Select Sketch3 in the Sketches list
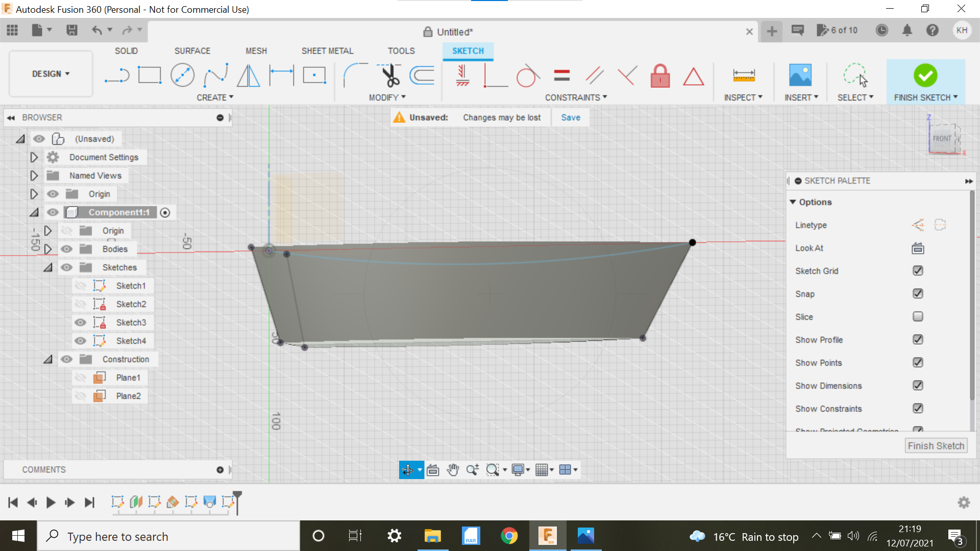 (x=131, y=322)
